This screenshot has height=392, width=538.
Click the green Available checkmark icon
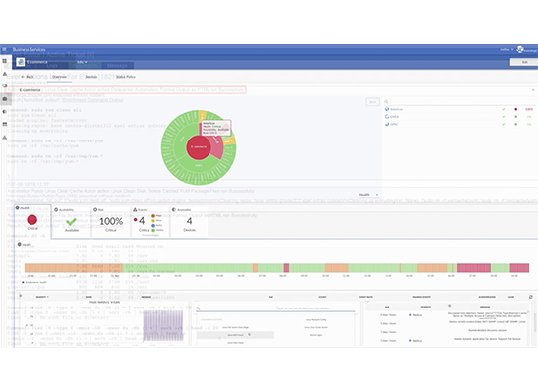pyautogui.click(x=72, y=222)
